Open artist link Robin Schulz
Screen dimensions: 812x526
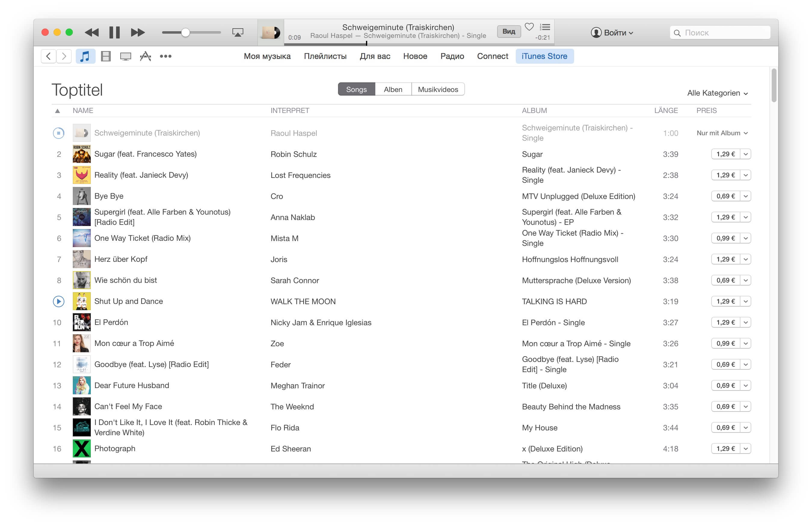coord(294,154)
